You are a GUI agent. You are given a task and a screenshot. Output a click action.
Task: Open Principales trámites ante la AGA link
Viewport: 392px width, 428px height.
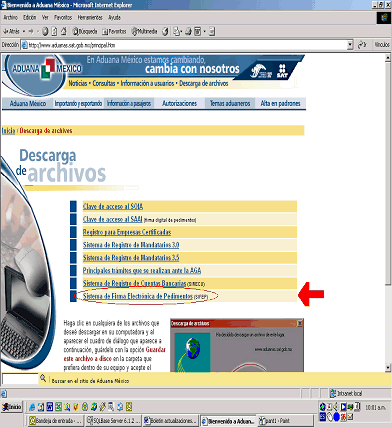pos(142,270)
